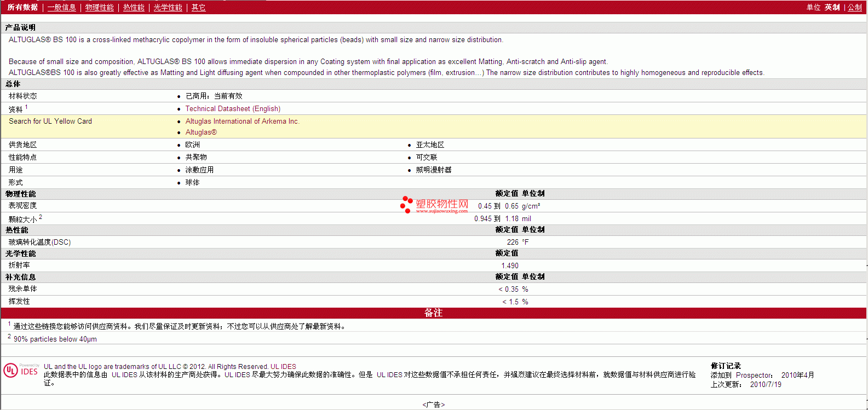Click footnote 2 beside 颗粒大小
The height and width of the screenshot is (410, 868).
pyautogui.click(x=41, y=217)
